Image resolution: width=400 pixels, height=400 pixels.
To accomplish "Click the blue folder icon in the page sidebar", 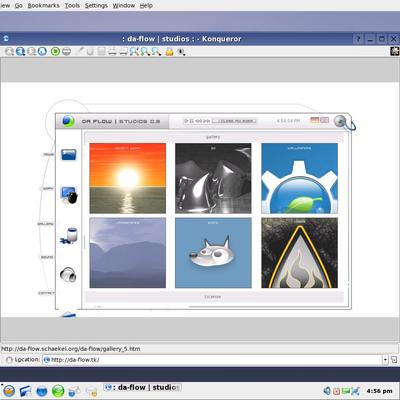I will click(x=69, y=155).
